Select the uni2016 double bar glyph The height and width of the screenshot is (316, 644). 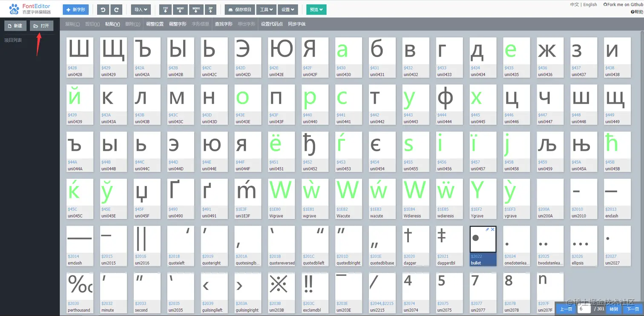[147, 246]
